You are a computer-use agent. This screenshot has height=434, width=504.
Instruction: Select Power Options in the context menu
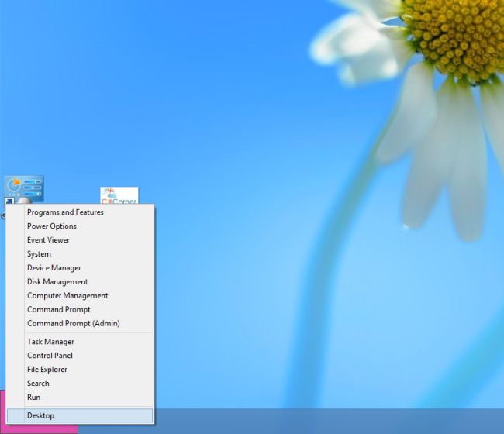coord(80,226)
